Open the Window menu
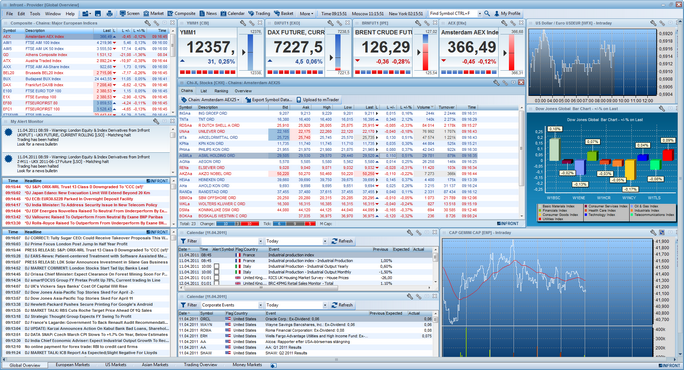Viewport: 684px width, 370px height. [x=53, y=14]
